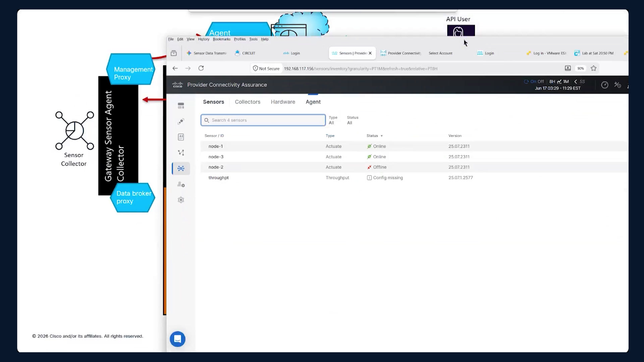Open the sensors inventory sidebar icon
Image resolution: width=644 pixels, height=362 pixels.
point(181,168)
